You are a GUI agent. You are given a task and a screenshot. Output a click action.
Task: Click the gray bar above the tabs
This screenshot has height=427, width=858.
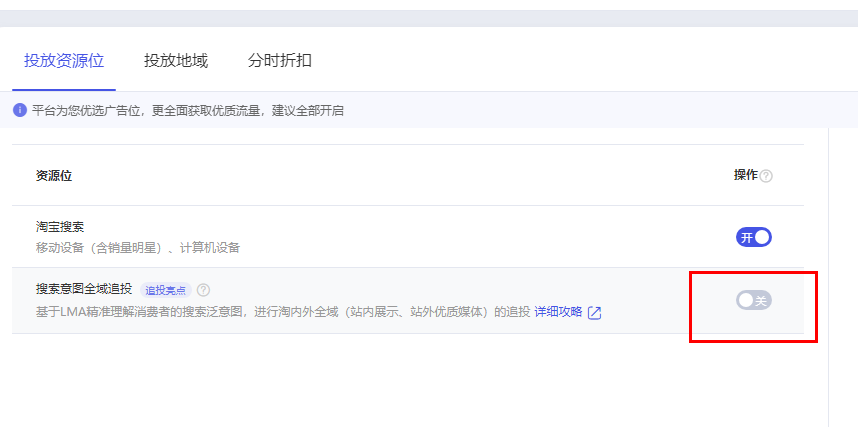pos(429,18)
